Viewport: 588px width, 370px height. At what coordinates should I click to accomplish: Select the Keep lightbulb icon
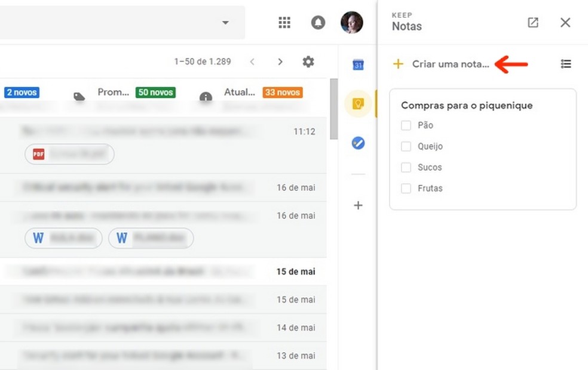[x=358, y=104]
